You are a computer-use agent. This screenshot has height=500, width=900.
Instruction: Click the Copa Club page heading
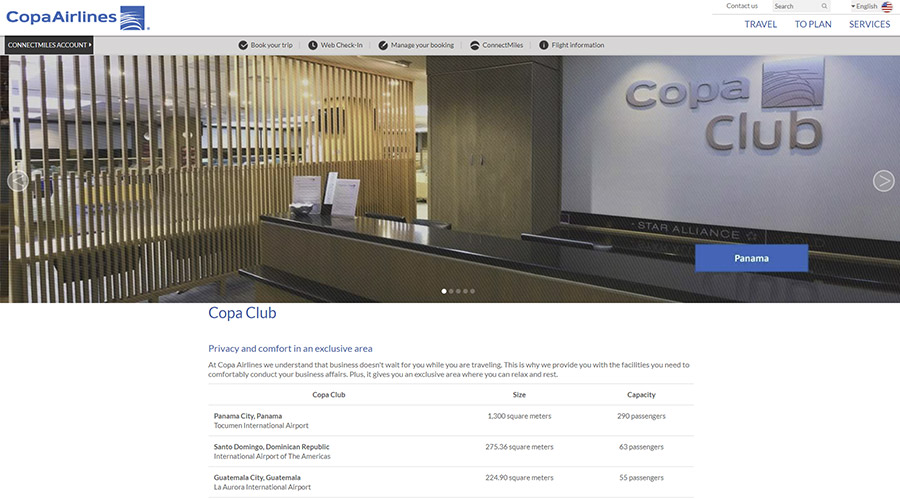[x=242, y=313]
